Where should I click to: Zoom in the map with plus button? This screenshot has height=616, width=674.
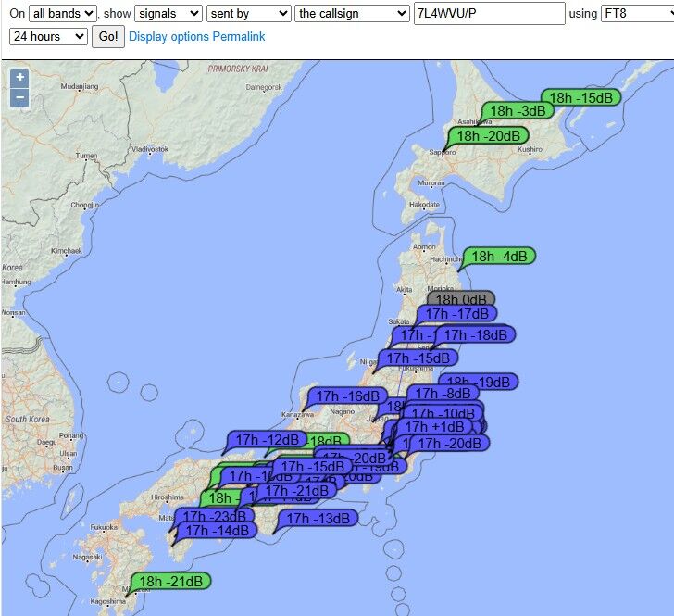19,79
